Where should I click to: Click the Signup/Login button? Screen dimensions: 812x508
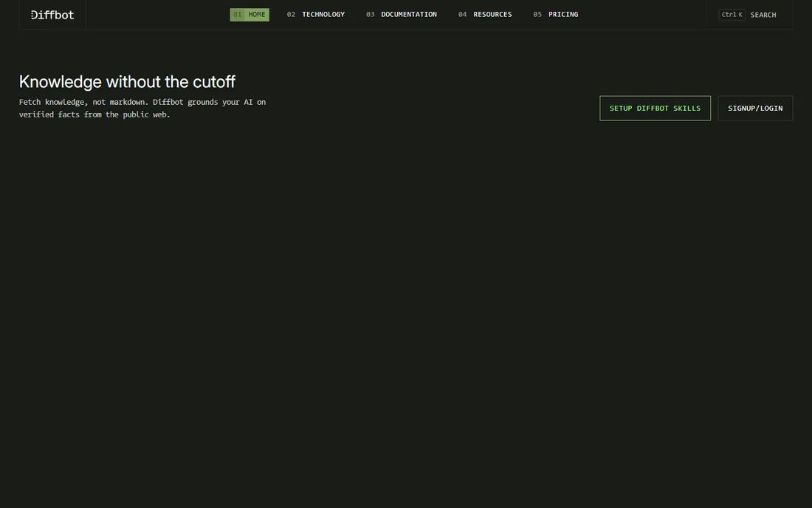pyautogui.click(x=755, y=109)
